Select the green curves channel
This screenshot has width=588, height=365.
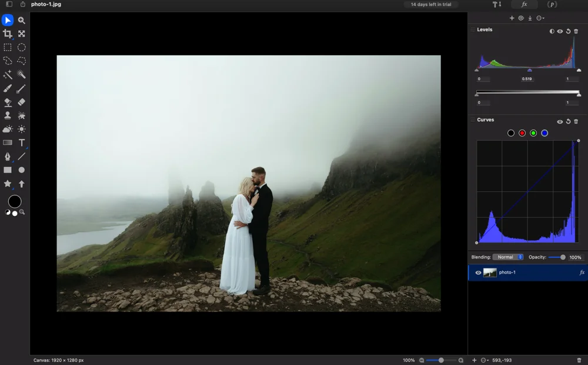pos(533,133)
